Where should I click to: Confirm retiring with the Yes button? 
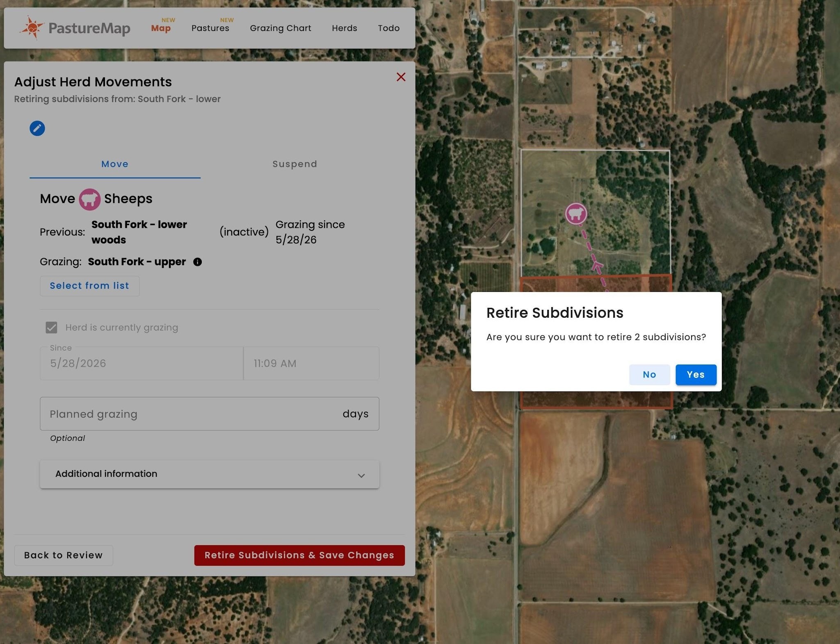click(696, 375)
